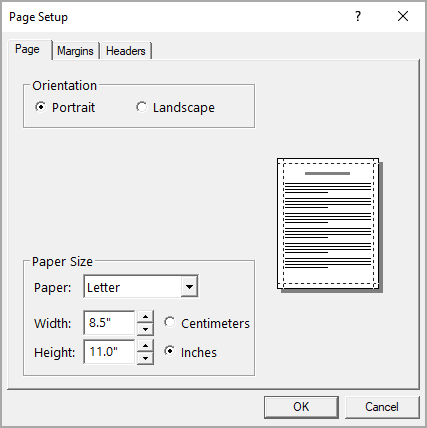Screen dimensions: 427x428
Task: Dismiss dialog with the Cancel button
Action: tap(382, 407)
